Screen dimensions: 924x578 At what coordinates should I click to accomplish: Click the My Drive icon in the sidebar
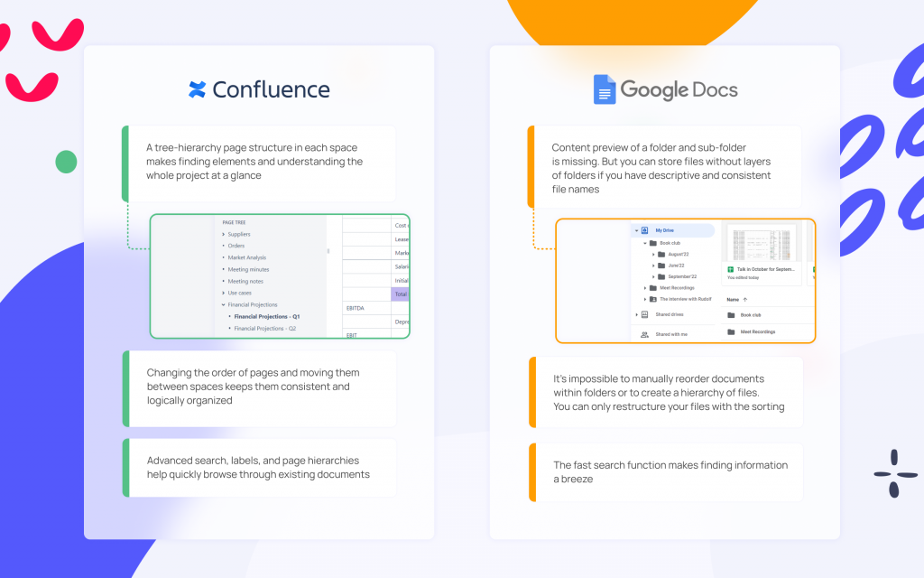643,230
